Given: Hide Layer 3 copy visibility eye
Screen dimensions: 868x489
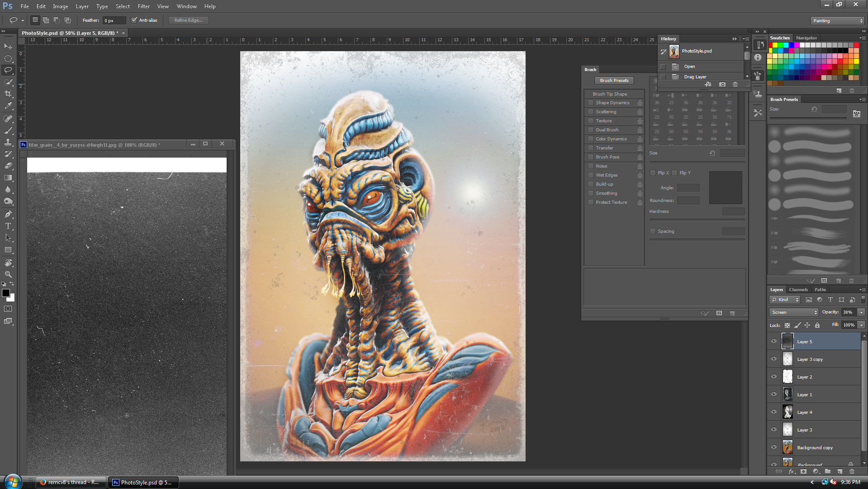Looking at the screenshot, I should point(774,359).
